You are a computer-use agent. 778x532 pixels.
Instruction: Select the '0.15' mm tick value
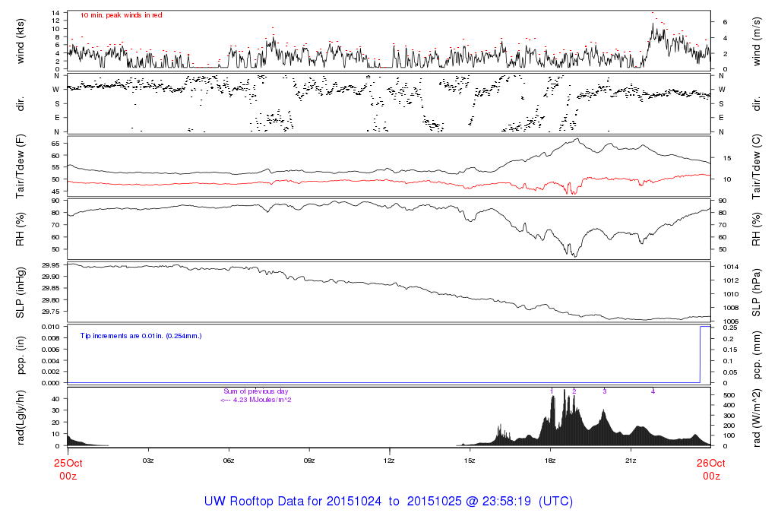tap(730, 350)
